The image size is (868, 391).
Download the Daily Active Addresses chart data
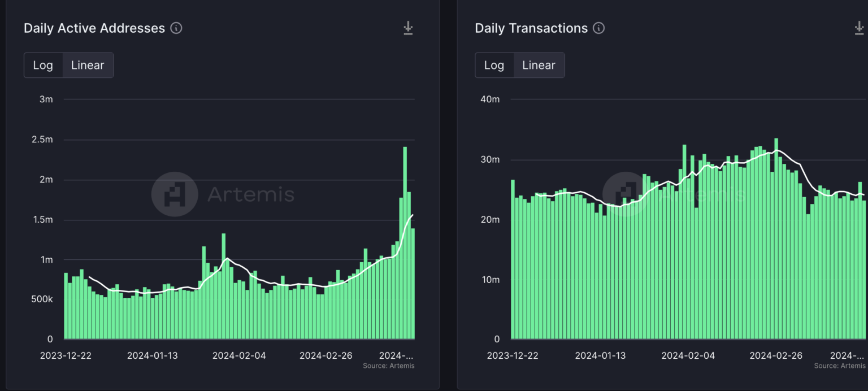pyautogui.click(x=408, y=28)
